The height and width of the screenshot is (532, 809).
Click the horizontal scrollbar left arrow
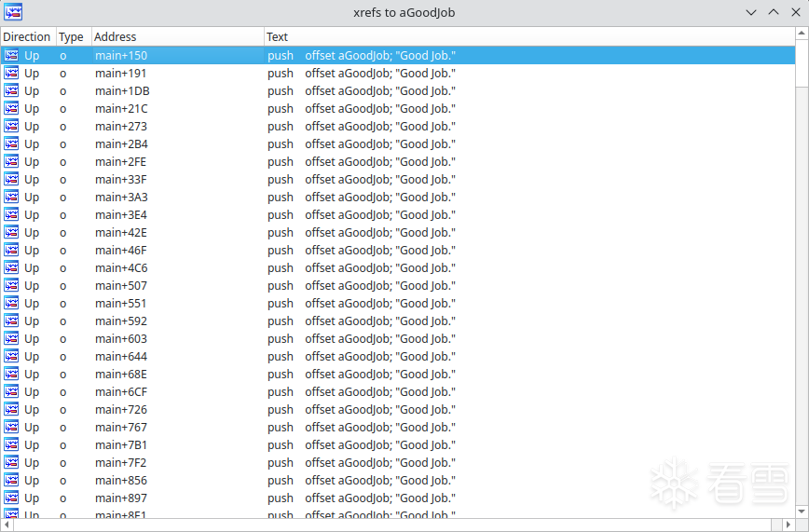click(x=7, y=525)
